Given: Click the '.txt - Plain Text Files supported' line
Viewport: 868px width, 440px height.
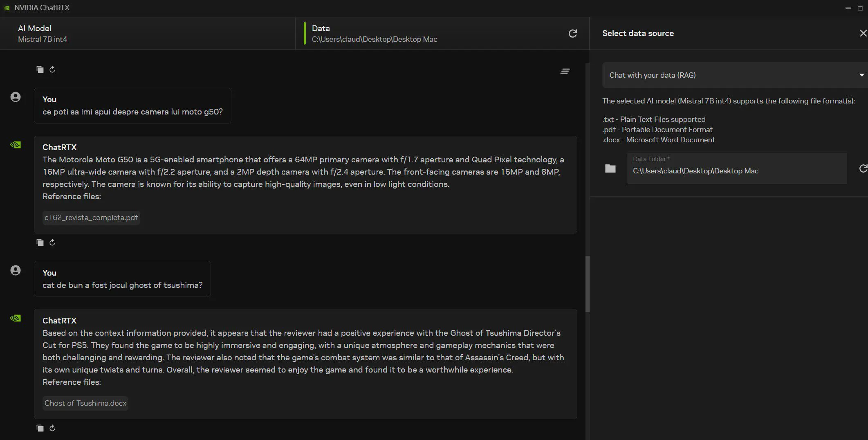Looking at the screenshot, I should [x=654, y=119].
